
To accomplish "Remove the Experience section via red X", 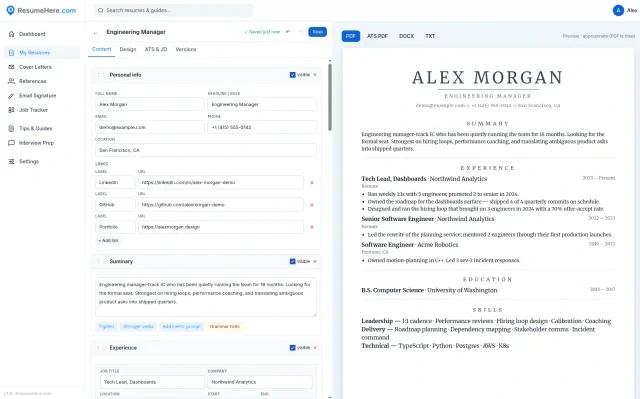I will (x=315, y=348).
